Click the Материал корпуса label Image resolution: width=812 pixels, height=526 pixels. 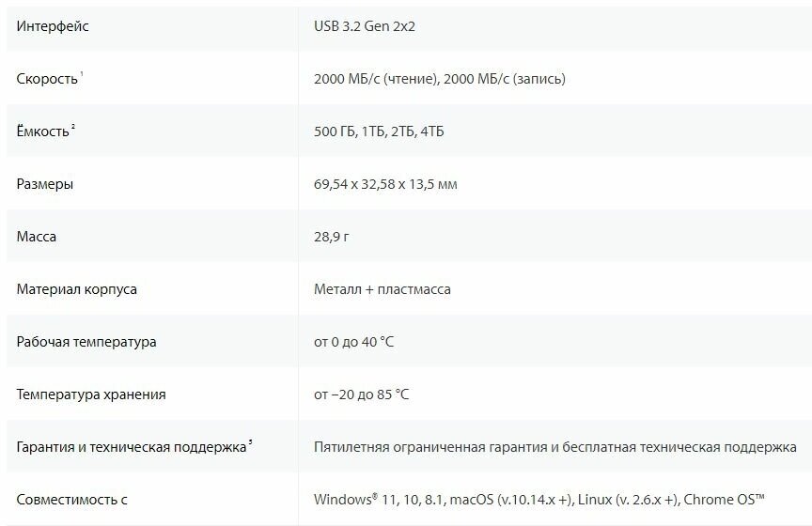[x=77, y=289]
